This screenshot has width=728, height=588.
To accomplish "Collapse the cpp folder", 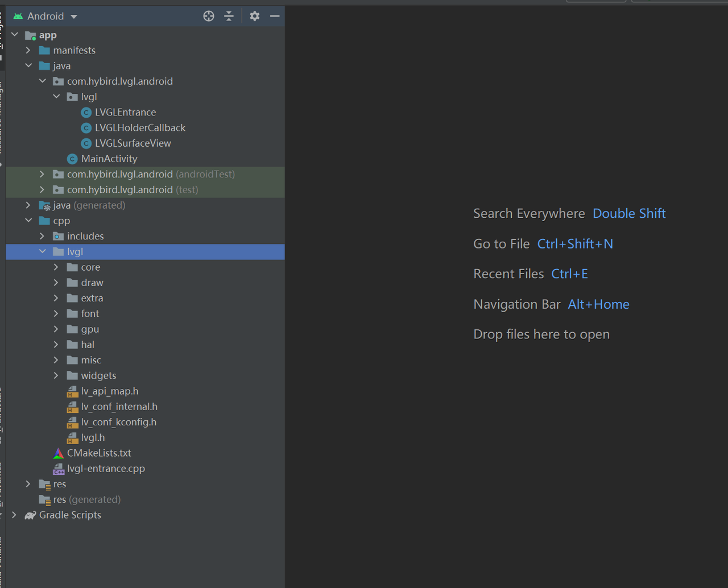I will [28, 221].
